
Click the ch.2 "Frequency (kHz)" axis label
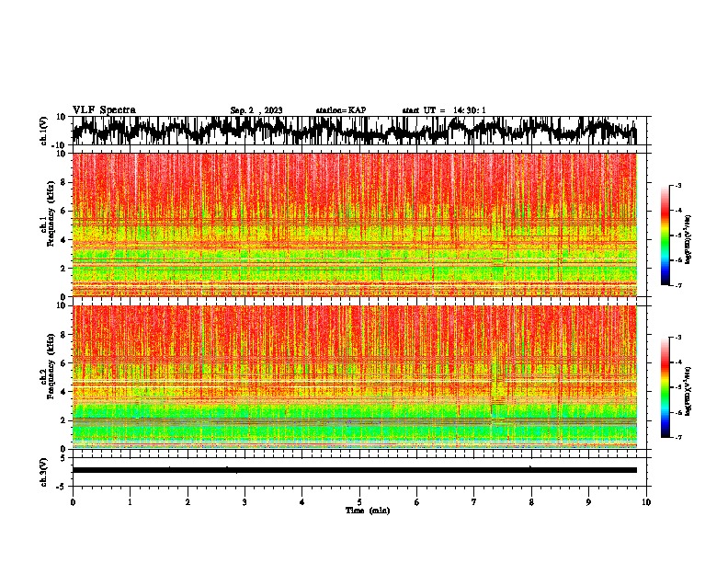pos(51,366)
